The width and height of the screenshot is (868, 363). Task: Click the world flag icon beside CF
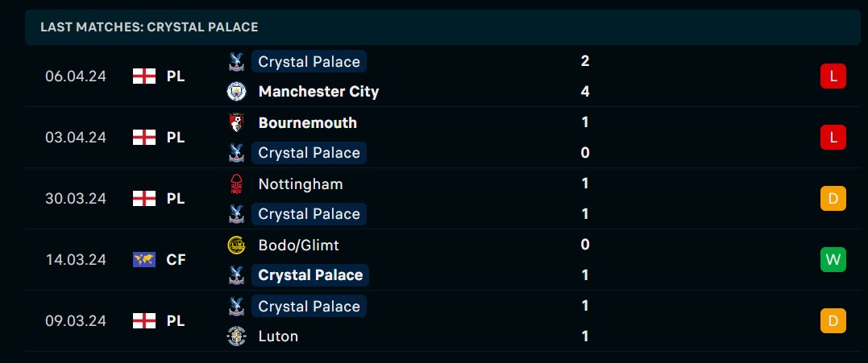[143, 260]
